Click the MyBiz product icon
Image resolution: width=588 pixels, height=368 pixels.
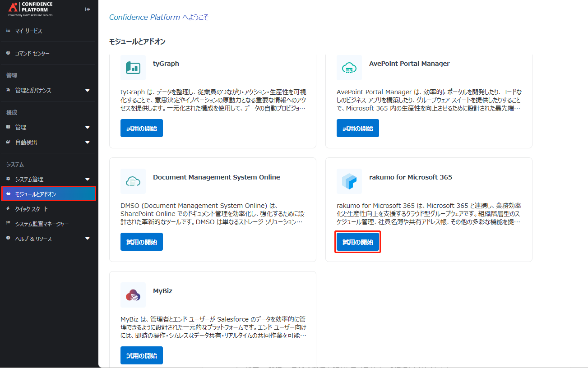(x=133, y=295)
